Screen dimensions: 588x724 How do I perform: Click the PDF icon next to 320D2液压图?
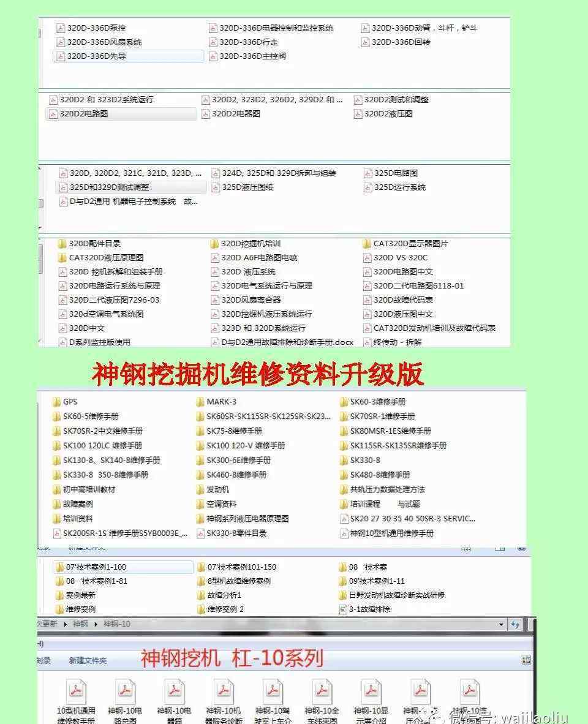[358, 113]
